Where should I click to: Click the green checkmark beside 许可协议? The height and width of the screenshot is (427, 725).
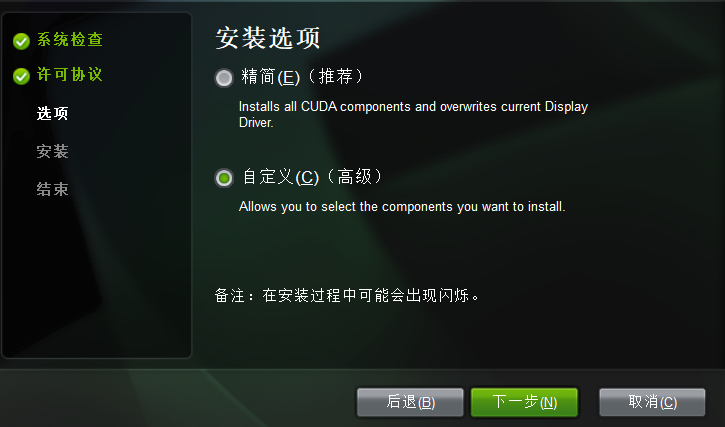(x=21, y=76)
